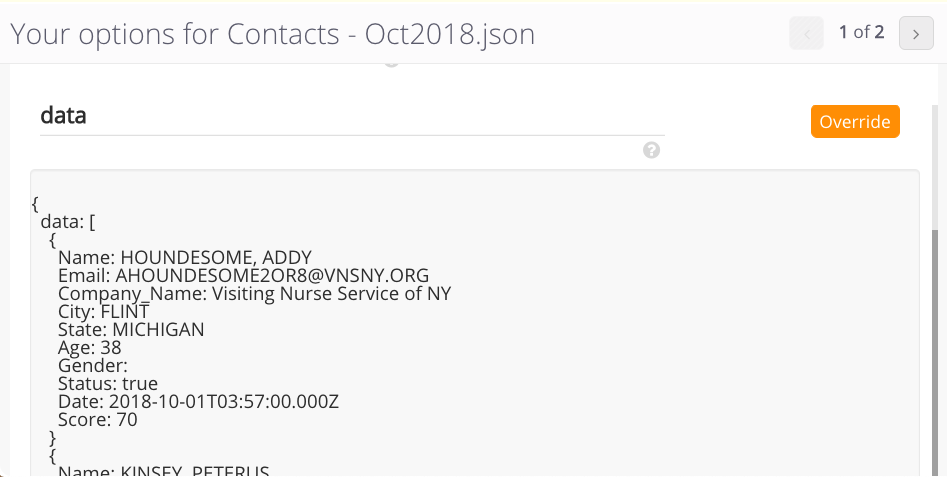This screenshot has height=477, width=947.
Task: Select the Company_Name Visiting Nurse Service line
Action: point(254,293)
